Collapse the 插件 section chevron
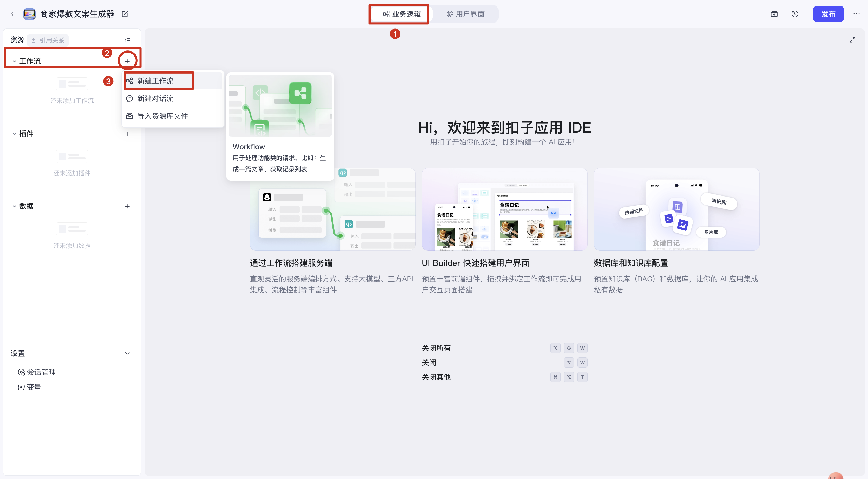The width and height of the screenshot is (868, 479). (x=15, y=134)
